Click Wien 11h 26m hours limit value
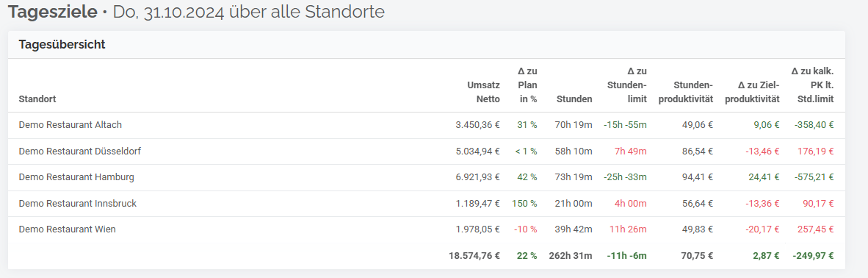The height and width of the screenshot is (278, 868). point(630,229)
